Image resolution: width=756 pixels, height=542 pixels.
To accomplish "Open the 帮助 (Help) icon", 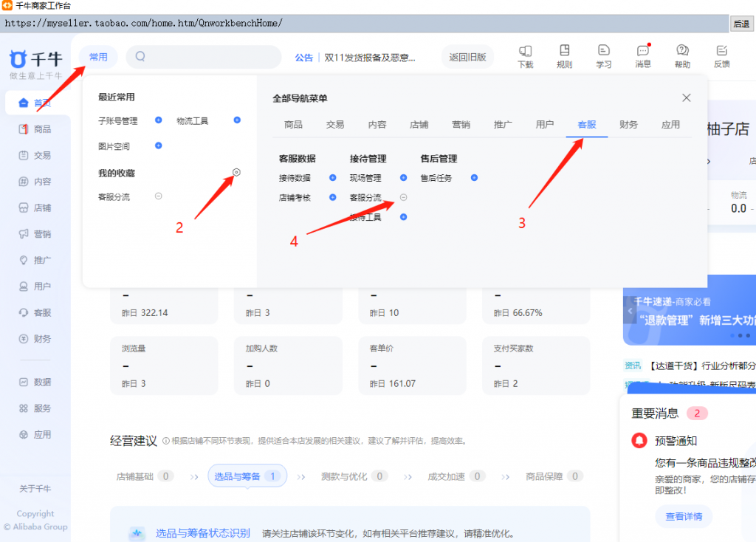I will [x=681, y=55].
